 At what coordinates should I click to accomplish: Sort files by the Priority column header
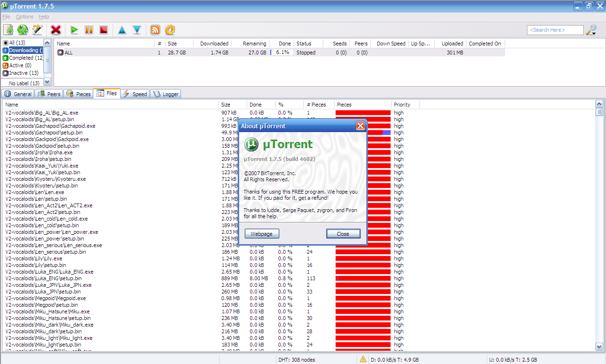(x=405, y=105)
